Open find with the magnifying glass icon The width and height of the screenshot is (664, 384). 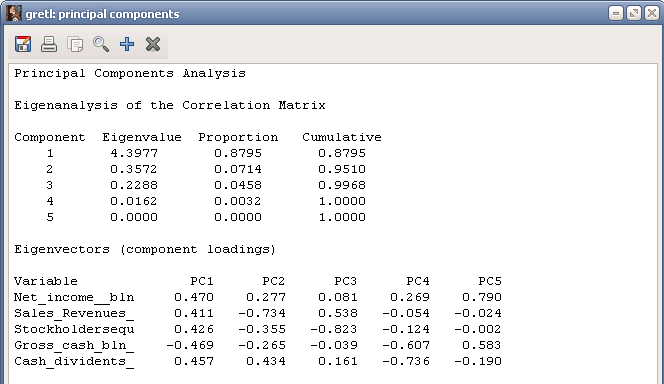[x=101, y=44]
